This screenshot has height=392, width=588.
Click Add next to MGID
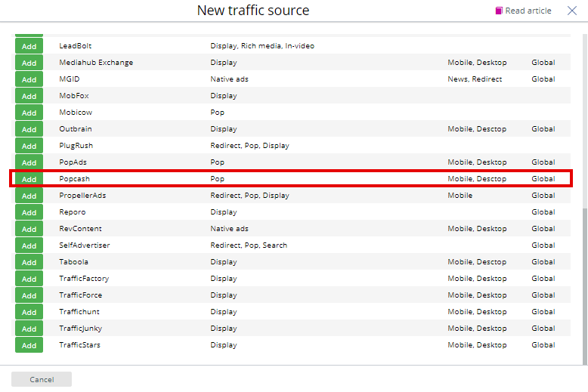click(29, 79)
